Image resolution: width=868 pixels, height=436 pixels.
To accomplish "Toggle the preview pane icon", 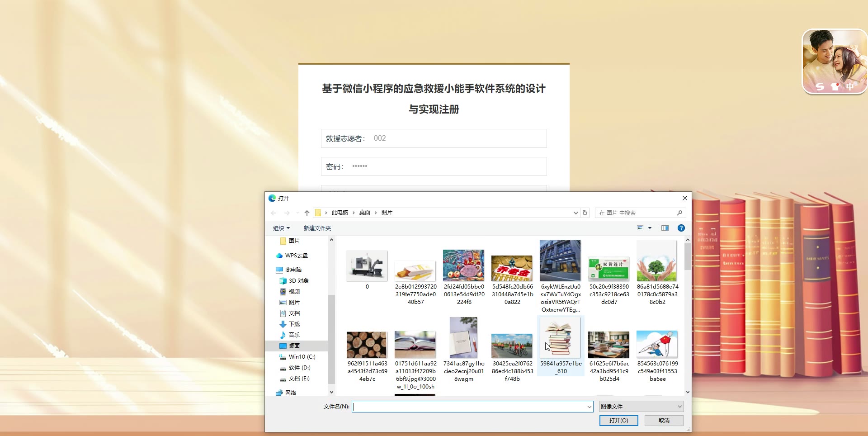I will 665,228.
